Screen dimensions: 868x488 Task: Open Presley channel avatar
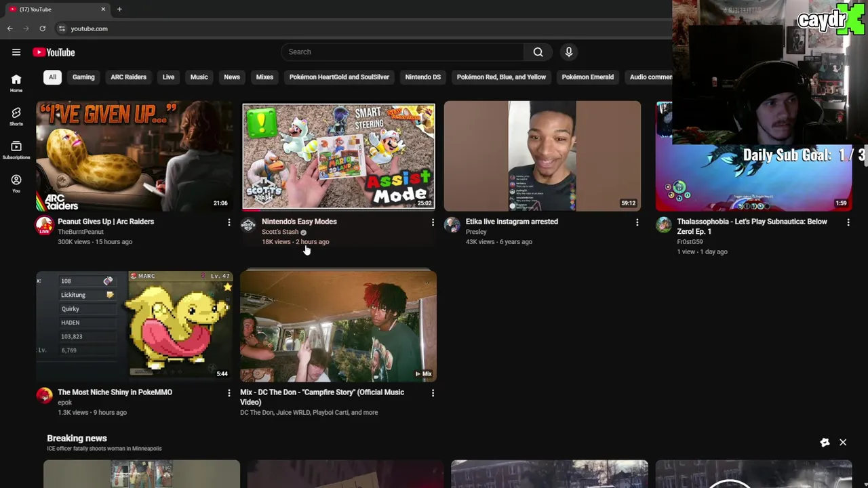[x=452, y=226]
